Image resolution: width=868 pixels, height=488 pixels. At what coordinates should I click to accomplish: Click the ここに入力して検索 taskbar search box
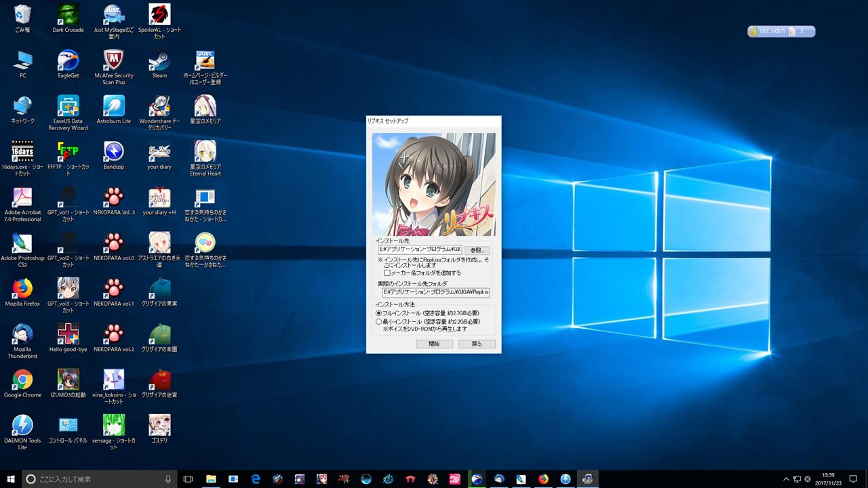pyautogui.click(x=100, y=479)
